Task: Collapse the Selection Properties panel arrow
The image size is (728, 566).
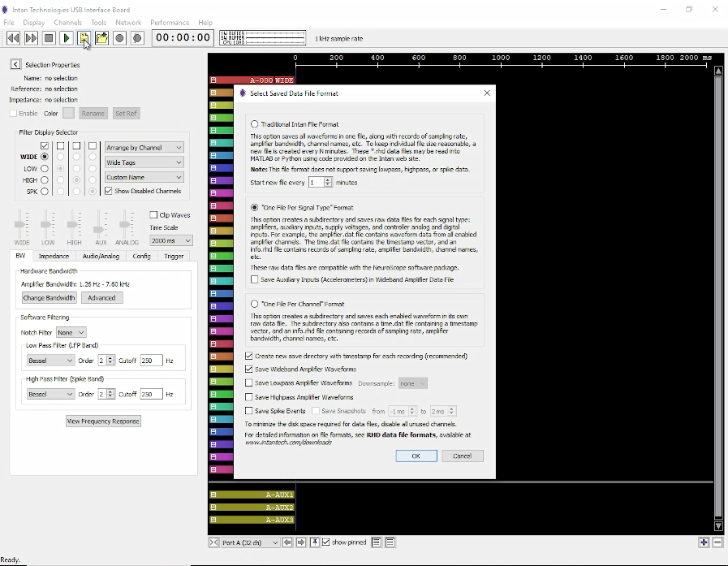Action: pyautogui.click(x=15, y=64)
